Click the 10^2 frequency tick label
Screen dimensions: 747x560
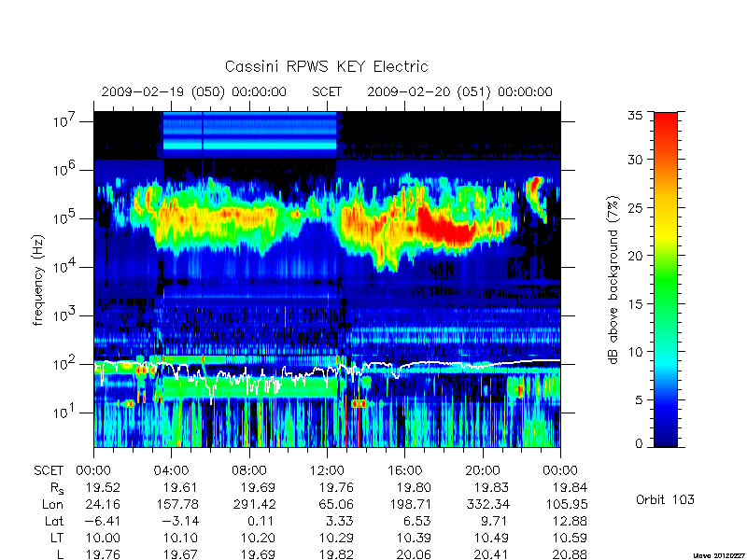(65, 364)
